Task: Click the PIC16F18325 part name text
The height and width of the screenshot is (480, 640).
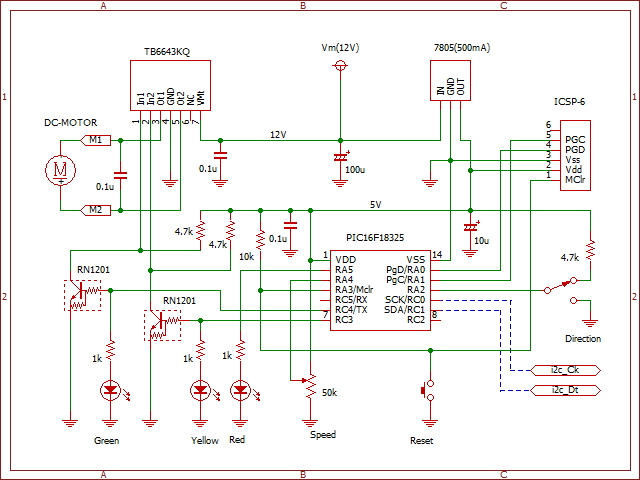Action: click(x=375, y=238)
